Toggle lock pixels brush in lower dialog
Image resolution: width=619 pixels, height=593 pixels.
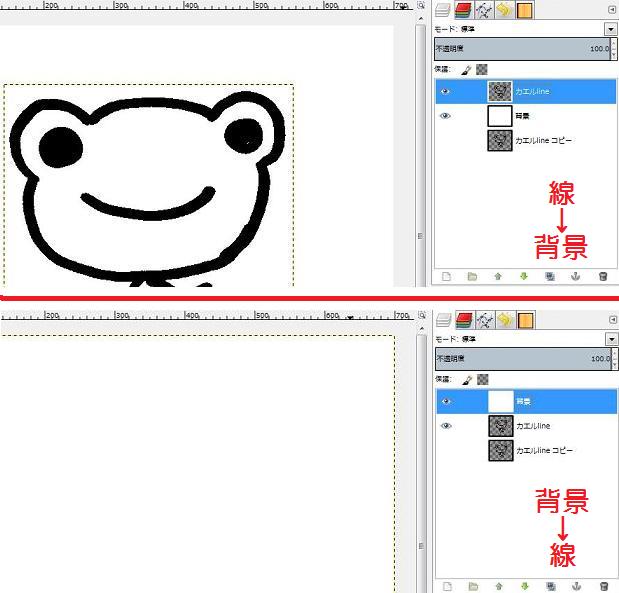coord(467,380)
